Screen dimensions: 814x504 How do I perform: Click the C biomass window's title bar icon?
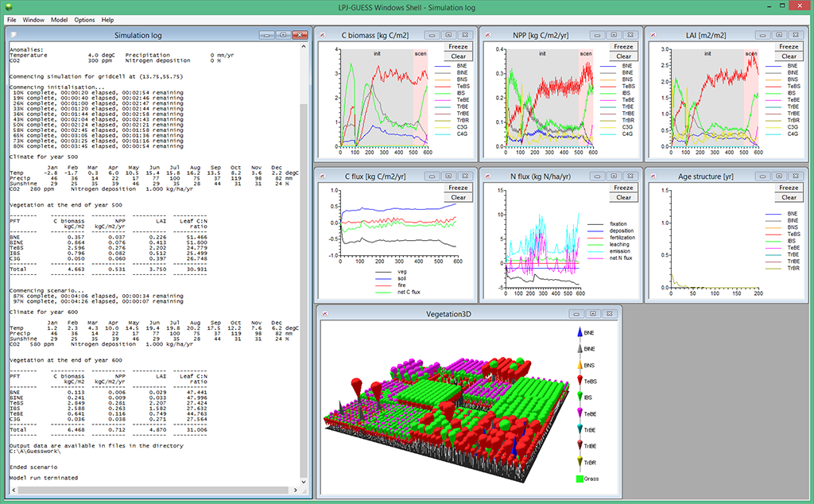click(x=323, y=35)
